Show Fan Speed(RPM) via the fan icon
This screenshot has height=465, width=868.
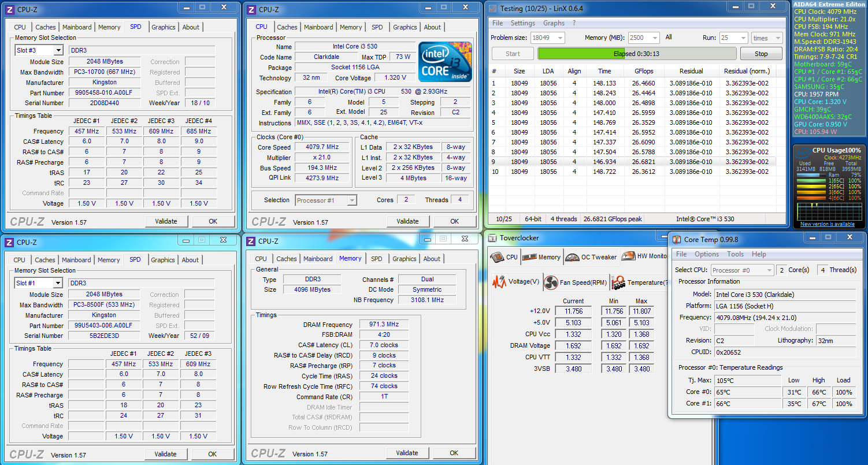550,282
